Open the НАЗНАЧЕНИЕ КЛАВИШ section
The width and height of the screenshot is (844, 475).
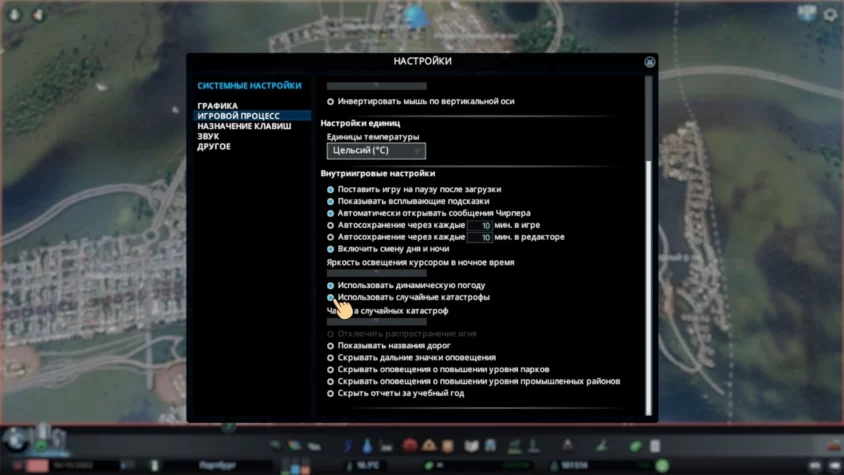[244, 126]
